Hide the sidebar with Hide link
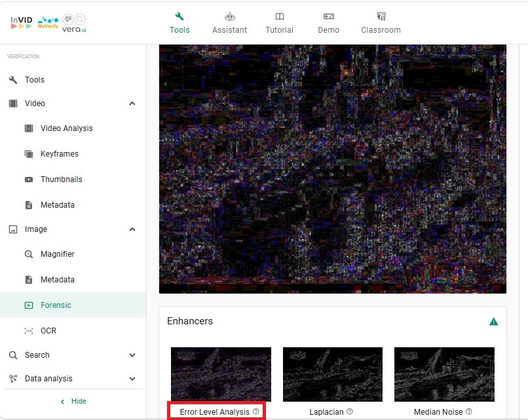528x420 pixels. pyautogui.click(x=73, y=401)
